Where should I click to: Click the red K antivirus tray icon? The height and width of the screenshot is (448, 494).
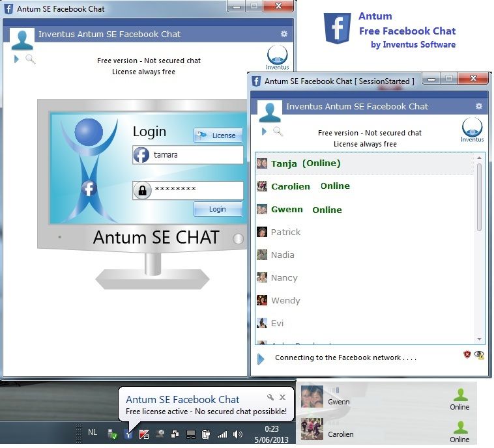(x=144, y=434)
